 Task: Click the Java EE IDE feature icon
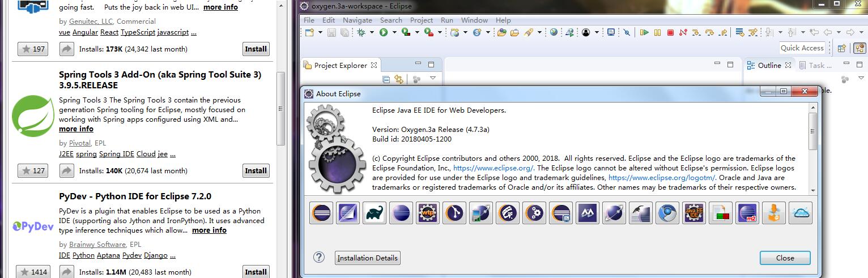[694, 213]
